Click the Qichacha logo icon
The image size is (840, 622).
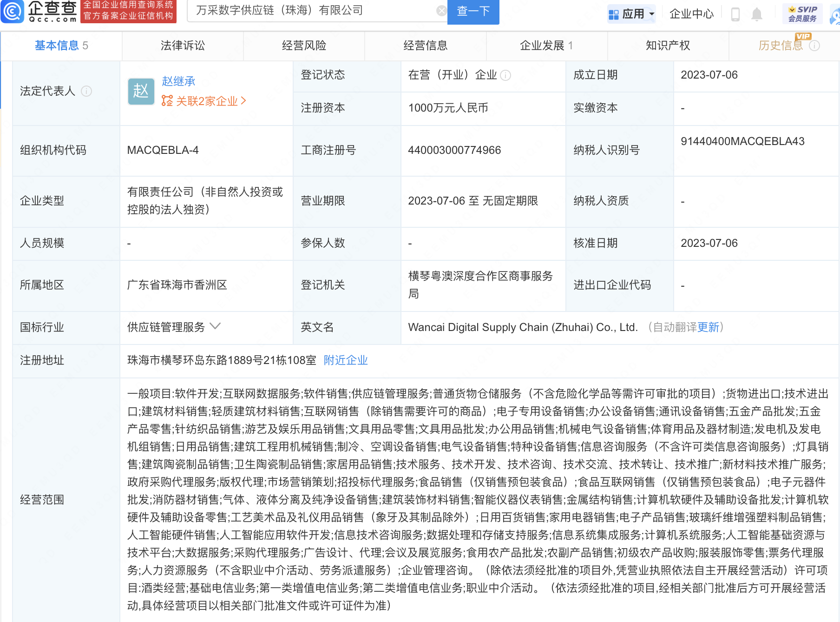pyautogui.click(x=13, y=11)
